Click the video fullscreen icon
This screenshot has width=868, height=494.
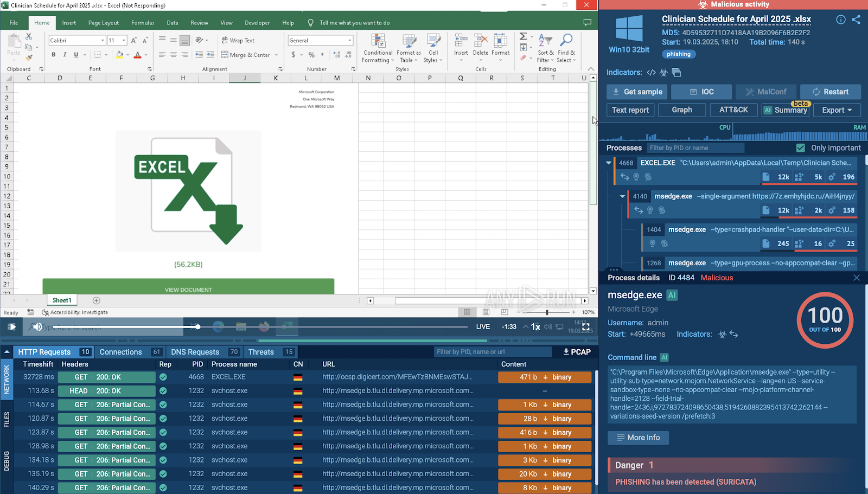586,327
